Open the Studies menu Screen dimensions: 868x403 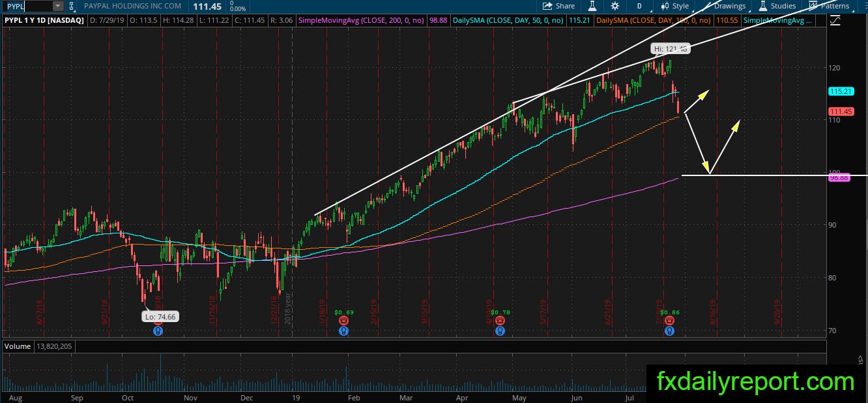(777, 6)
